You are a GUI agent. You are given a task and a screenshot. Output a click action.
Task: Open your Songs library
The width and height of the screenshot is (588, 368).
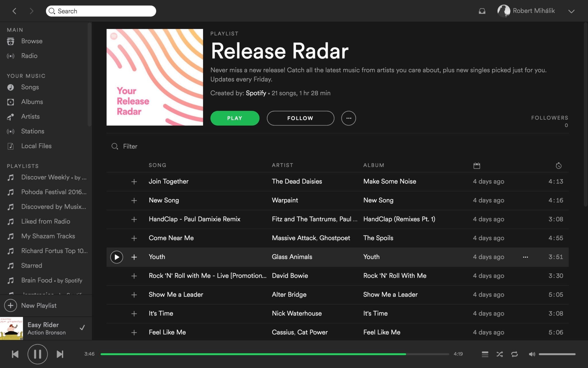click(x=30, y=87)
